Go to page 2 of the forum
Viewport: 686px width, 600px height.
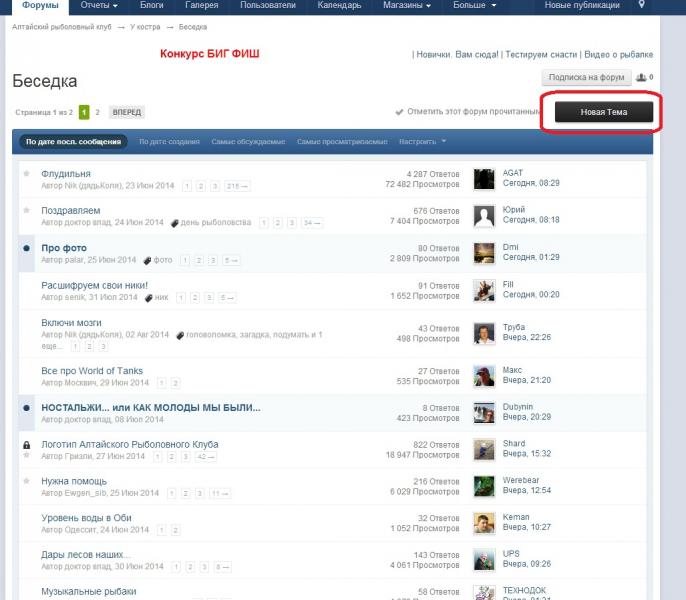[x=97, y=113]
